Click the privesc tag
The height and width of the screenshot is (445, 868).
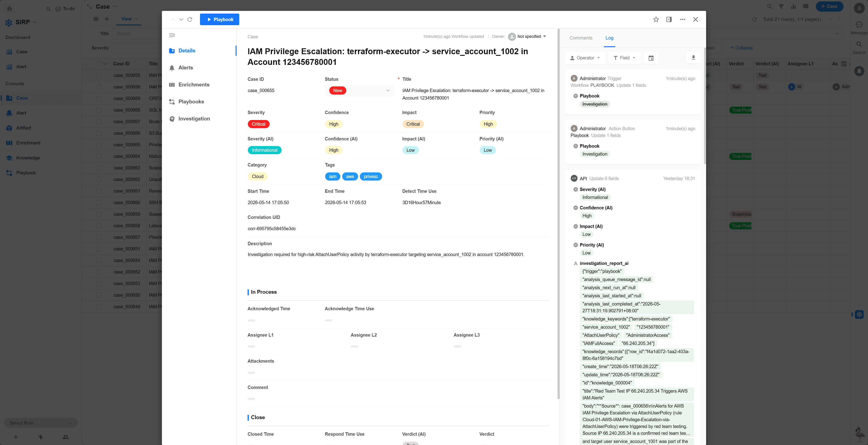point(371,177)
